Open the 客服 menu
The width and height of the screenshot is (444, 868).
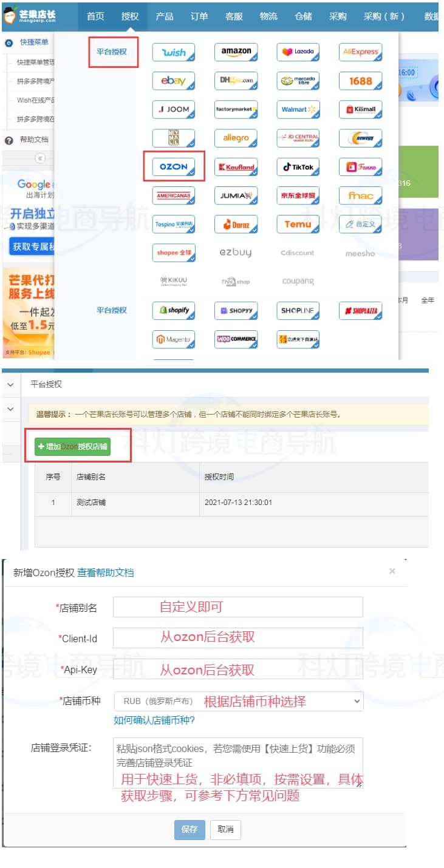[x=234, y=16]
